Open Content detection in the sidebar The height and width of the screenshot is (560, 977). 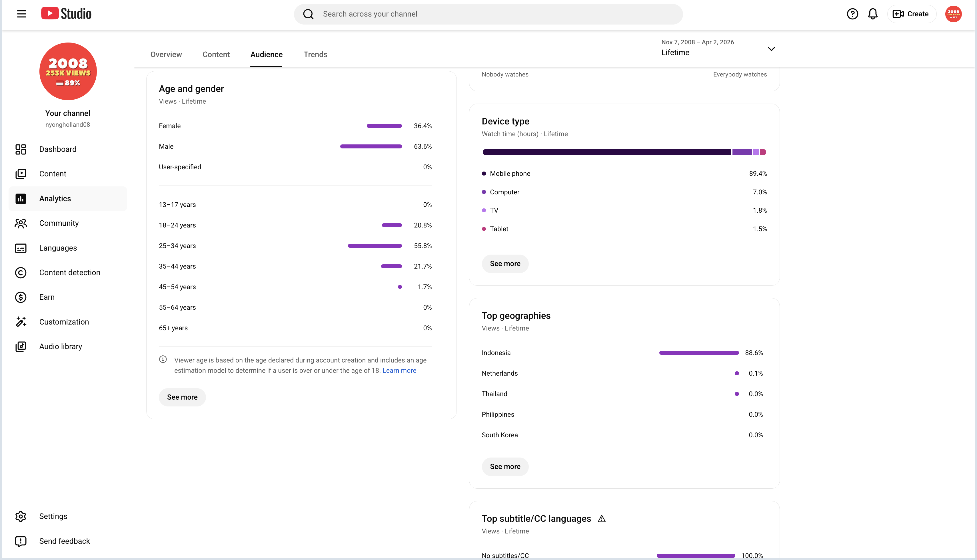pos(68,273)
